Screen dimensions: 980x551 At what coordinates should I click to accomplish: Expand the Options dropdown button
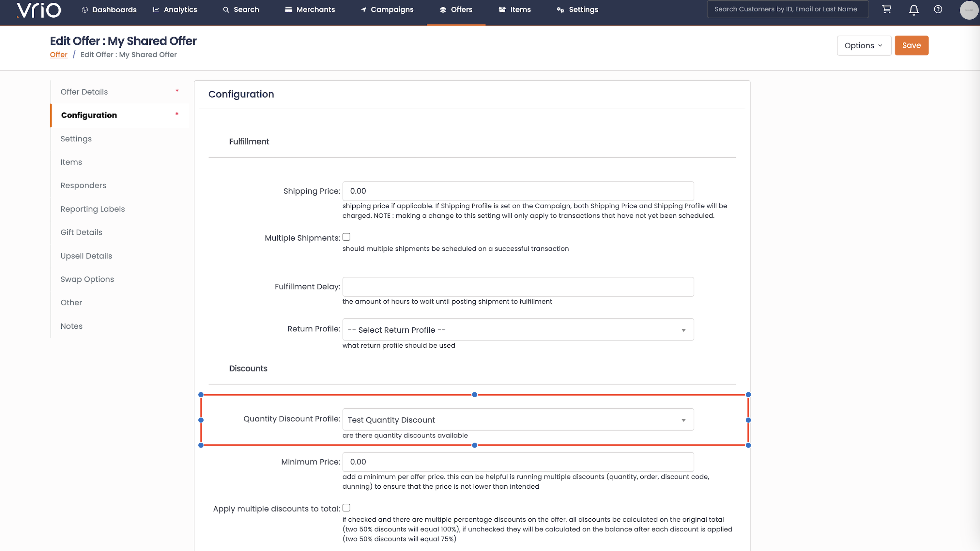pyautogui.click(x=864, y=45)
